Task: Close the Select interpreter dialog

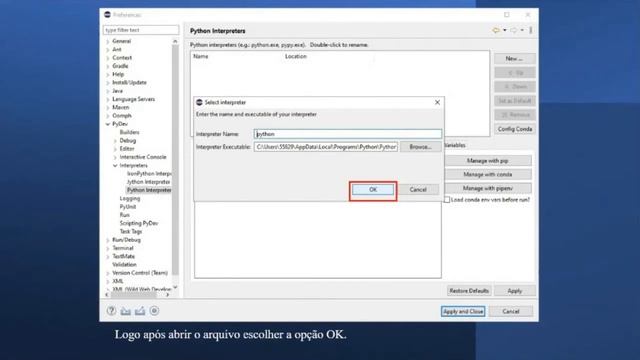Action: [x=437, y=102]
